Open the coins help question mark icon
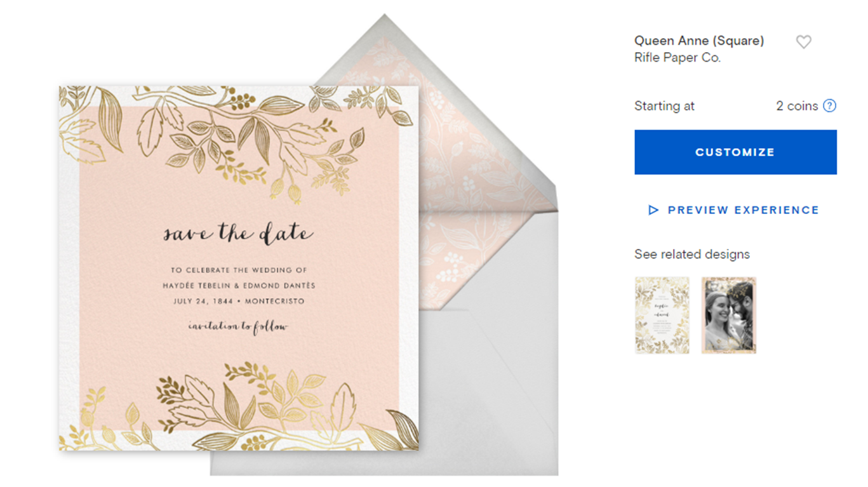Image resolution: width=868 pixels, height=487 pixels. pos(829,106)
